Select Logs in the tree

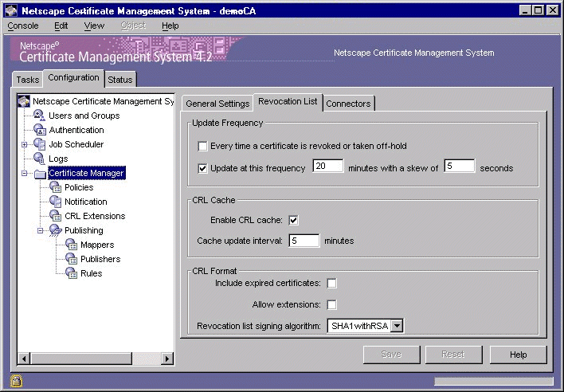pyautogui.click(x=58, y=159)
